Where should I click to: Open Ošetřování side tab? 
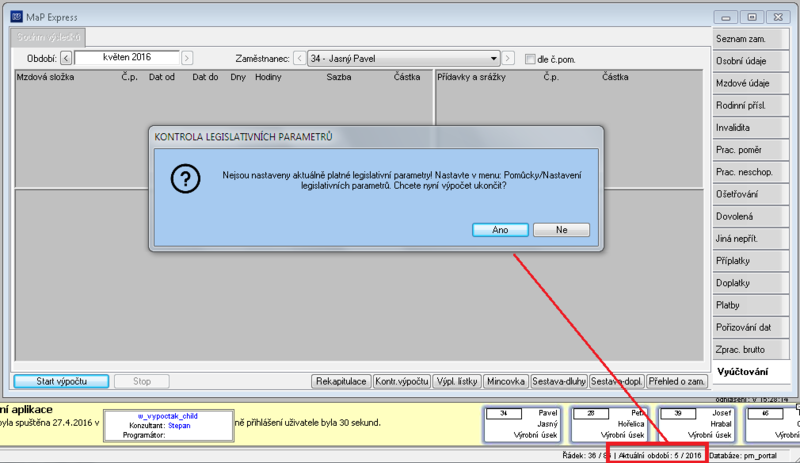pyautogui.click(x=751, y=194)
